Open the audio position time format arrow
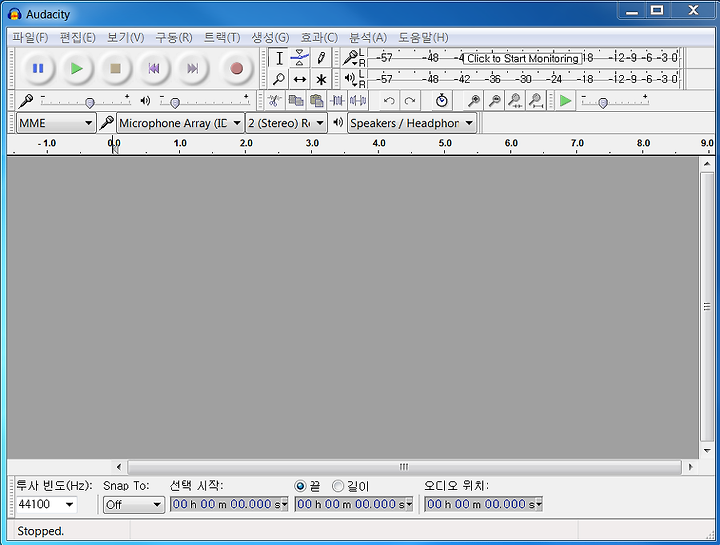This screenshot has width=720, height=545. coord(539,505)
